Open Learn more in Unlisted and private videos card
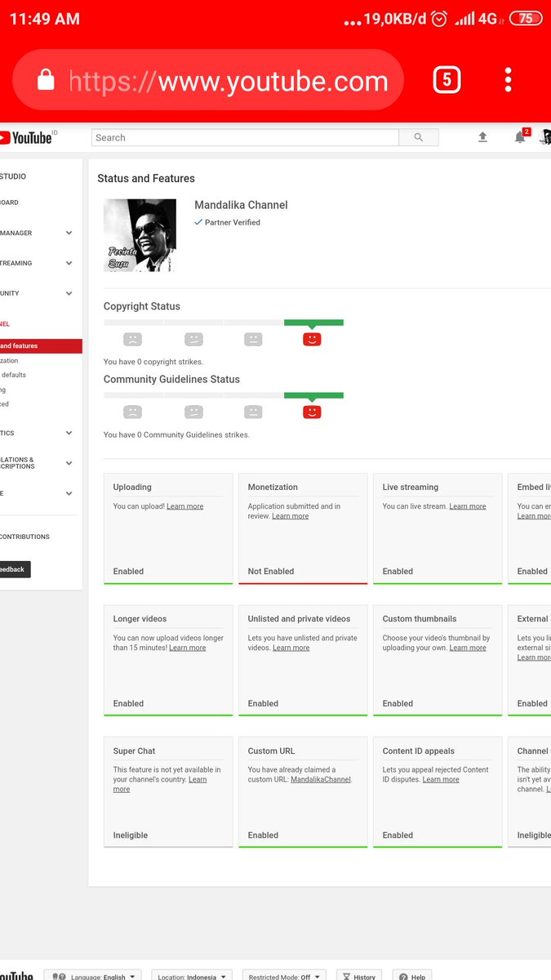 (x=291, y=648)
